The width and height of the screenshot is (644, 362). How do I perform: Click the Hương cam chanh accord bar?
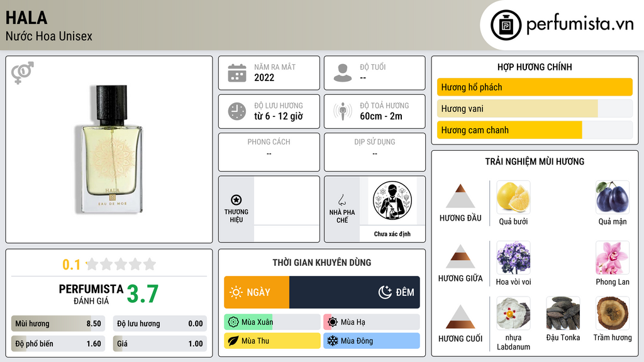pyautogui.click(x=535, y=130)
